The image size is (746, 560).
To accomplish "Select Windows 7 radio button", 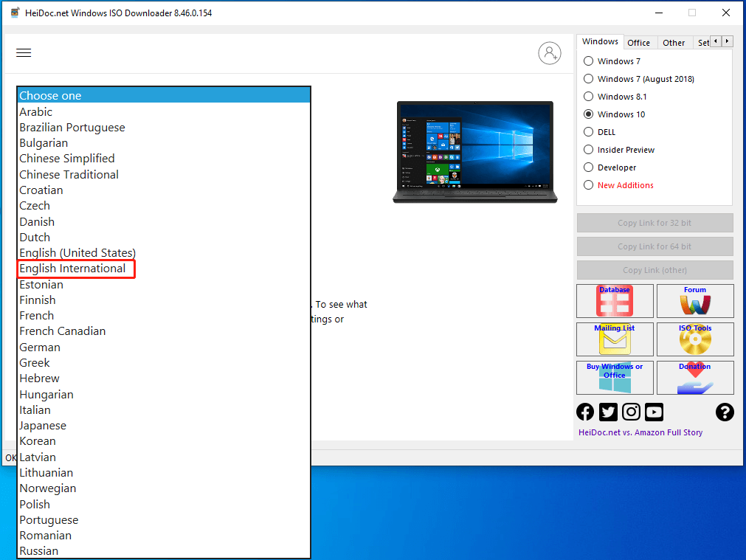I will [589, 61].
